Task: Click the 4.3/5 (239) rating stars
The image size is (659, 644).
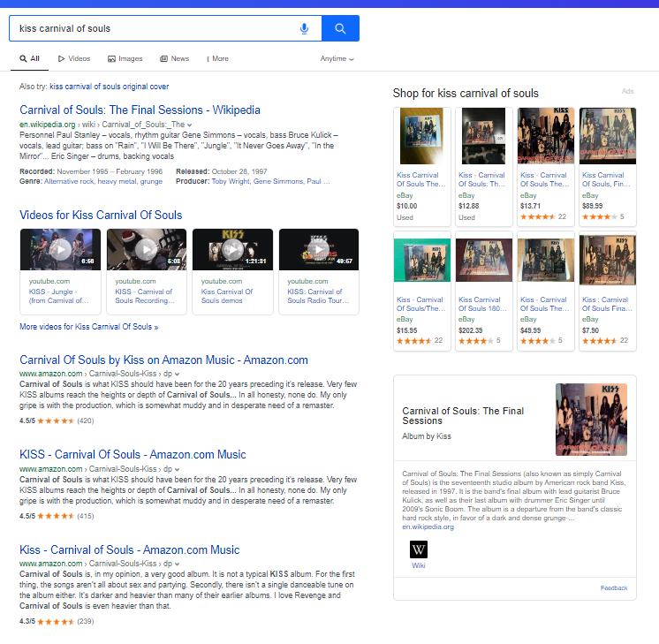Action: (56, 622)
